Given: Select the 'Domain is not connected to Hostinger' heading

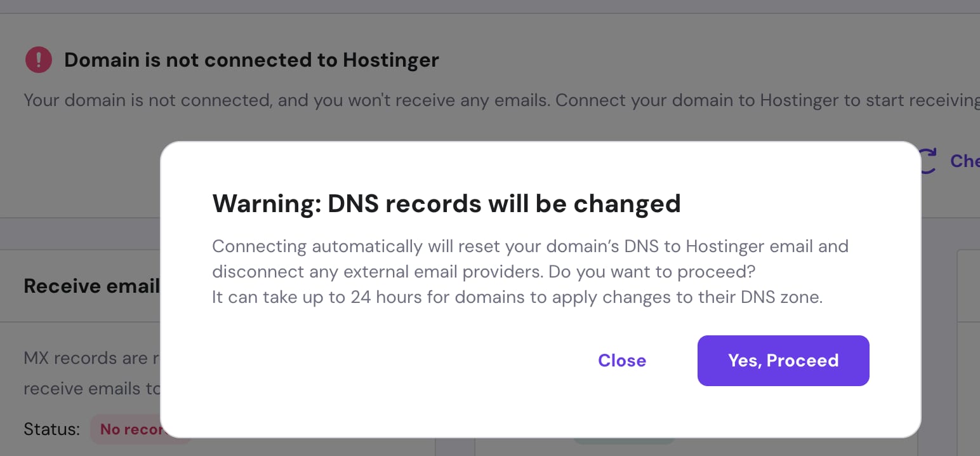Looking at the screenshot, I should click(251, 60).
